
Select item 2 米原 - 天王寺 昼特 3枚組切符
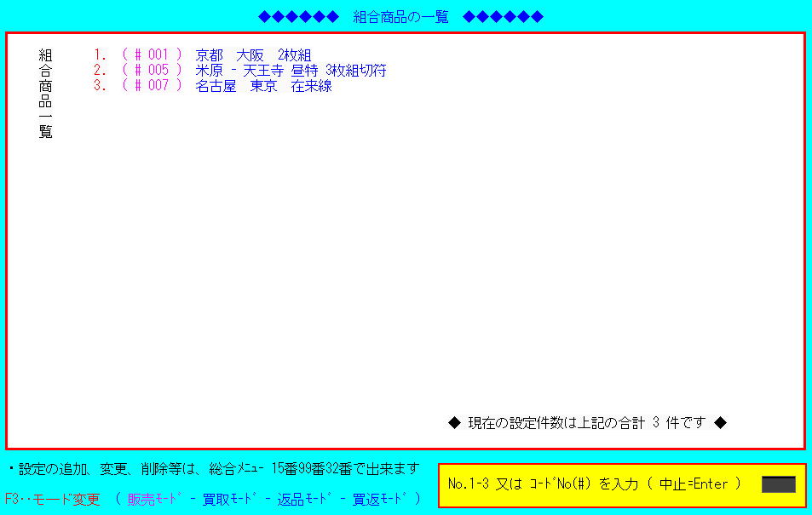coord(291,71)
